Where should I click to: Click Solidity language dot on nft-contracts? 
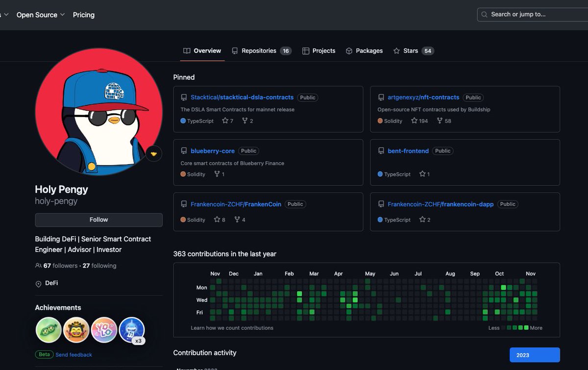[x=380, y=121]
